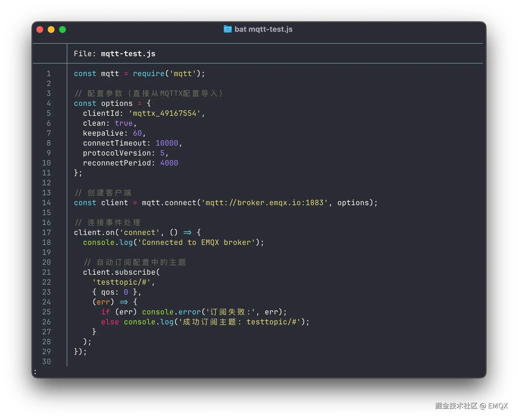
Task: Click the reconnectPeriod value '4000'
Action: [x=169, y=163]
